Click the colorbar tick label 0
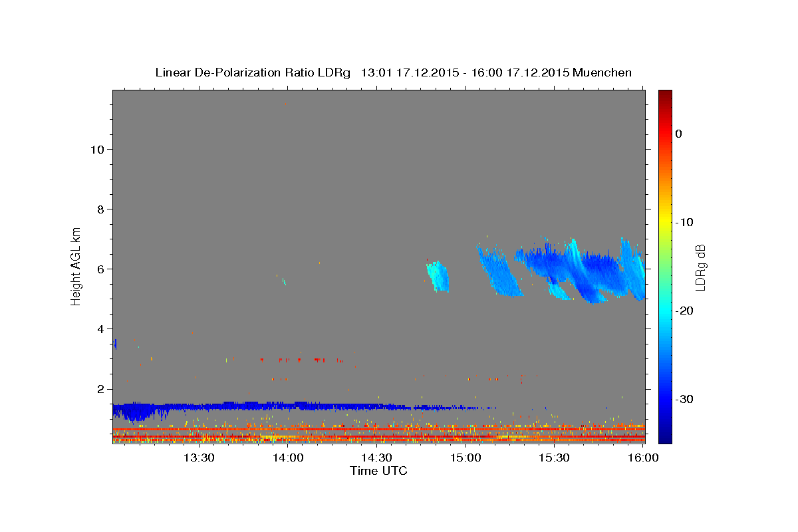The image size is (798, 532). tap(678, 134)
